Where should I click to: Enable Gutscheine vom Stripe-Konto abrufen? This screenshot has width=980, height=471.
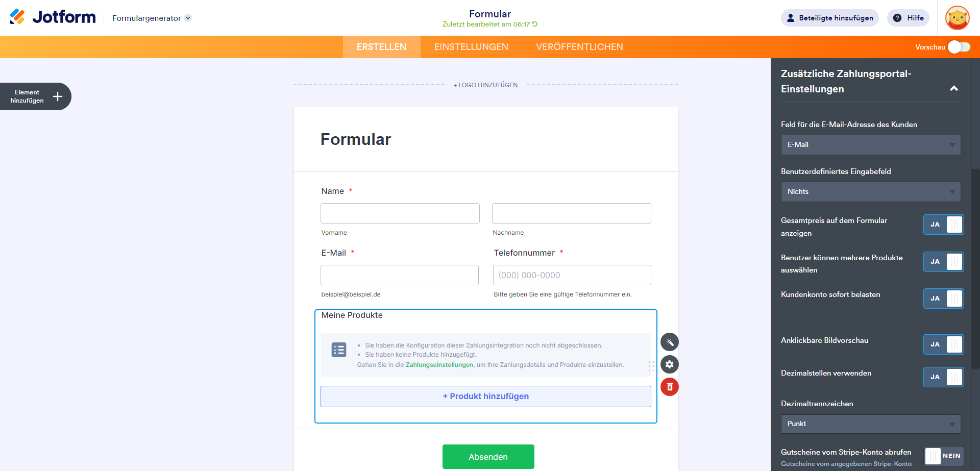point(943,456)
